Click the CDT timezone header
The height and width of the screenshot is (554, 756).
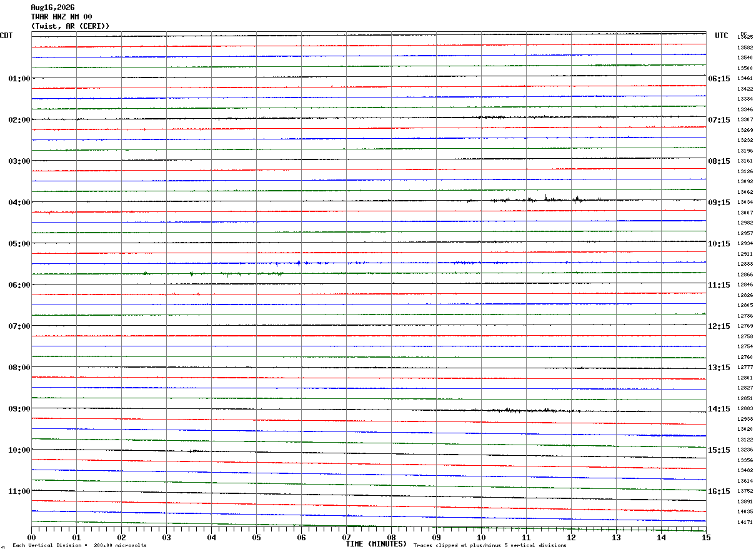click(6, 36)
